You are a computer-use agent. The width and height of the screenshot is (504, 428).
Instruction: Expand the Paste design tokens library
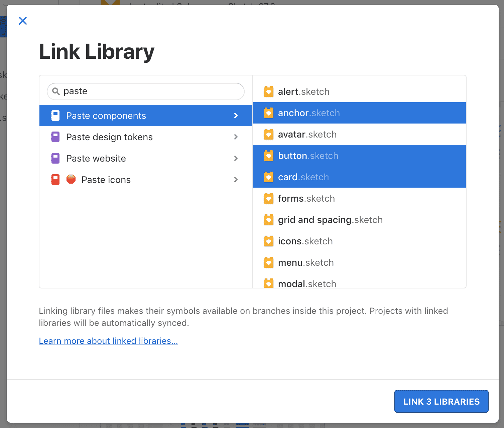[x=236, y=137]
